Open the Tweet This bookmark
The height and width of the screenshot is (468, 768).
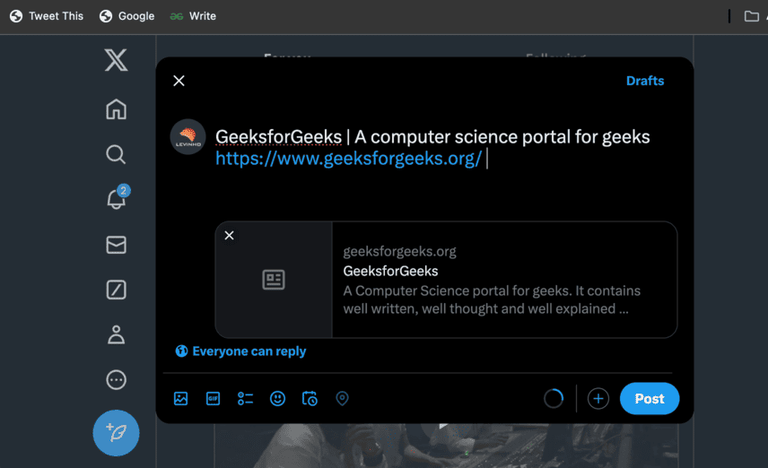point(47,16)
